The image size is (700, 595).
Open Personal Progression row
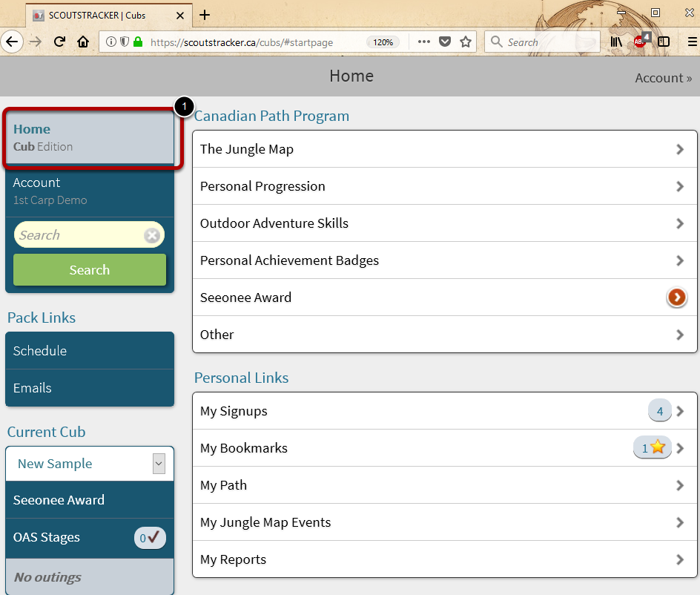[445, 186]
